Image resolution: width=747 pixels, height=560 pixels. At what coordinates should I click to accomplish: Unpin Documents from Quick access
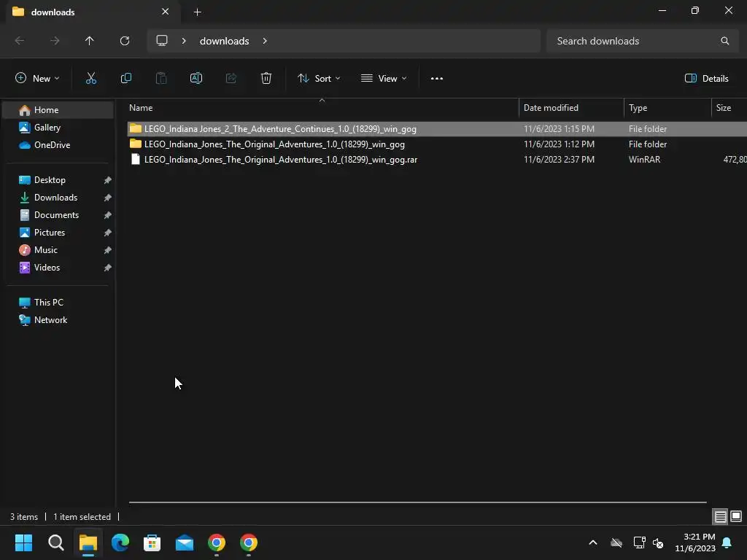108,215
